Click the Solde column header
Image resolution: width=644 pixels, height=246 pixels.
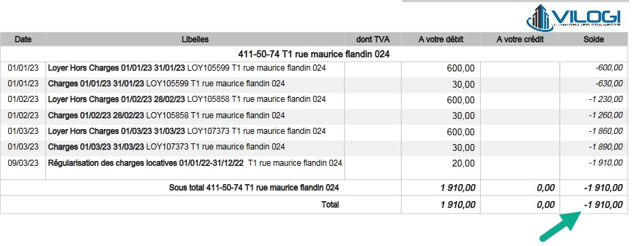pos(594,39)
